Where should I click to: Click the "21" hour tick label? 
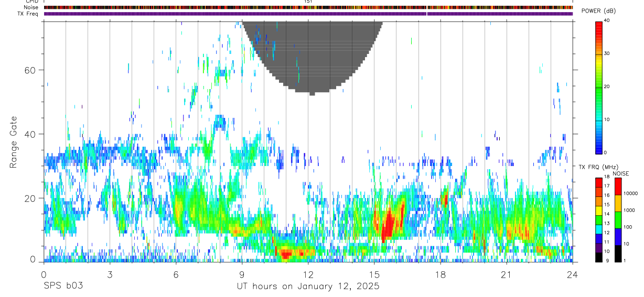tap(507, 274)
